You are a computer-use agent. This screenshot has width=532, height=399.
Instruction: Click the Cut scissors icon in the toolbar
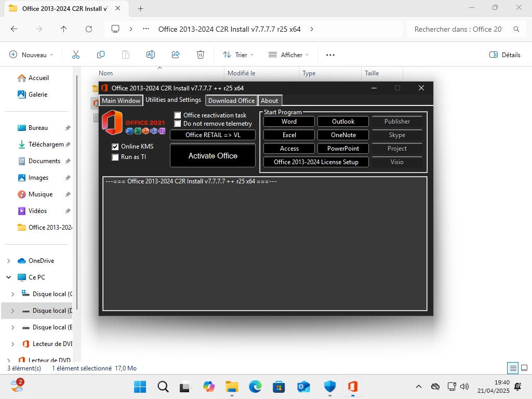pos(76,55)
